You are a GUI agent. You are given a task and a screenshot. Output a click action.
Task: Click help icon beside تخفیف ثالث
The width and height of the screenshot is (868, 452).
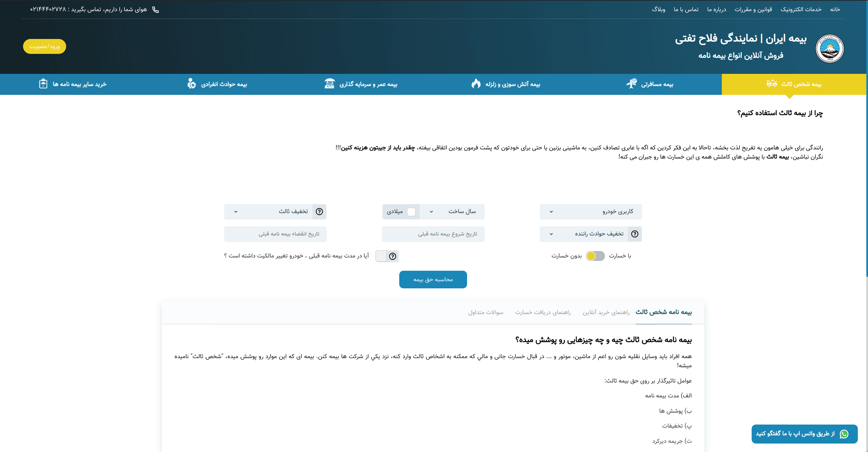[319, 211]
